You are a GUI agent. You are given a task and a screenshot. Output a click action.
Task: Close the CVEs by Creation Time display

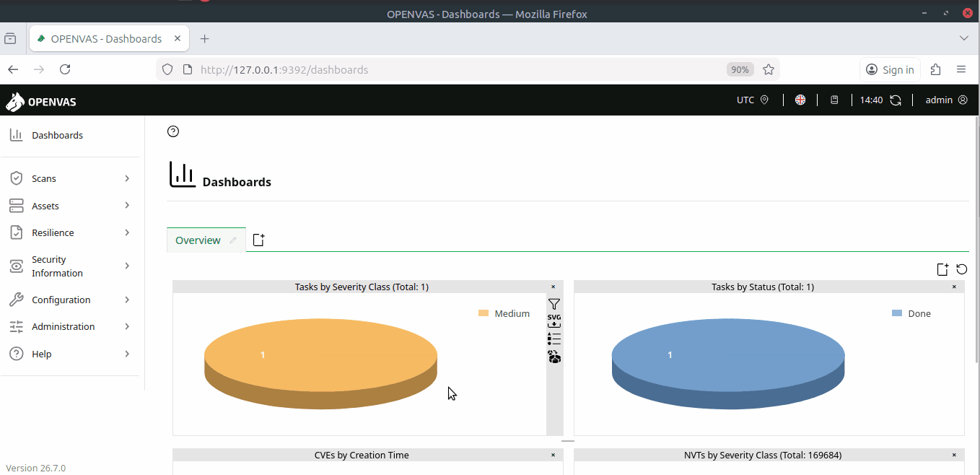tap(554, 455)
